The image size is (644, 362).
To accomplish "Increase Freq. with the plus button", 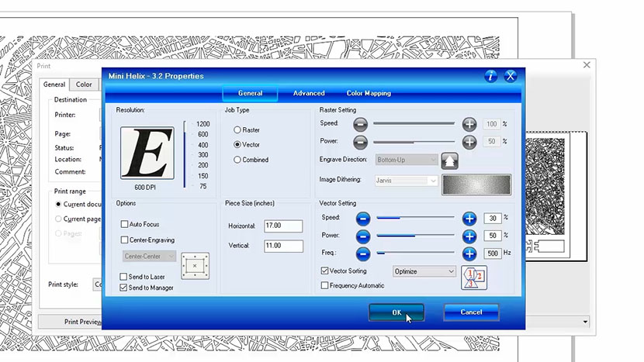I will click(469, 253).
